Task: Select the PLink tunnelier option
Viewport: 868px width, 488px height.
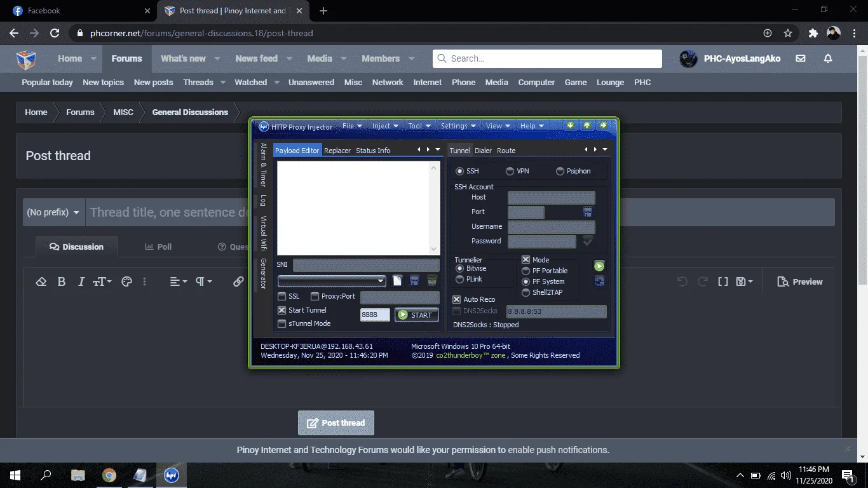Action: pyautogui.click(x=460, y=279)
